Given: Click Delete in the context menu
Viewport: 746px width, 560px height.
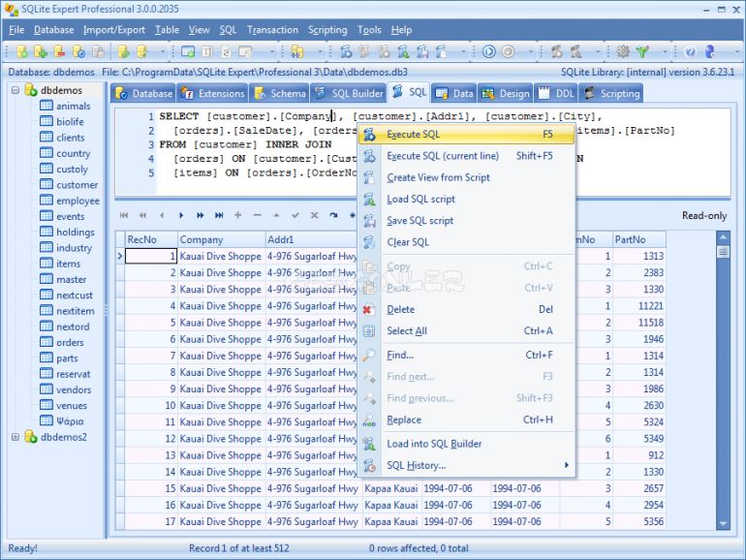Looking at the screenshot, I should [x=466, y=309].
